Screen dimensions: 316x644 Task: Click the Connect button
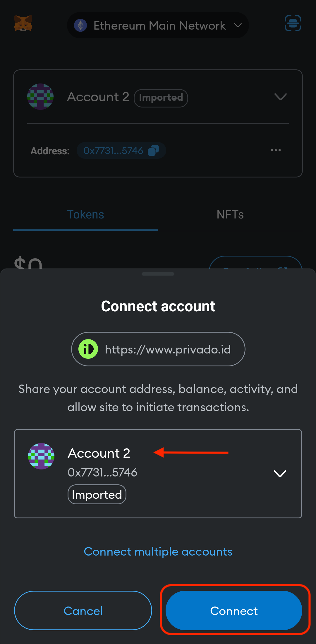(234, 611)
